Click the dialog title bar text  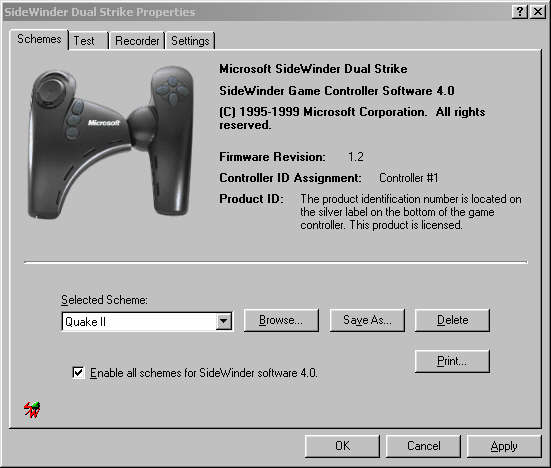click(100, 12)
